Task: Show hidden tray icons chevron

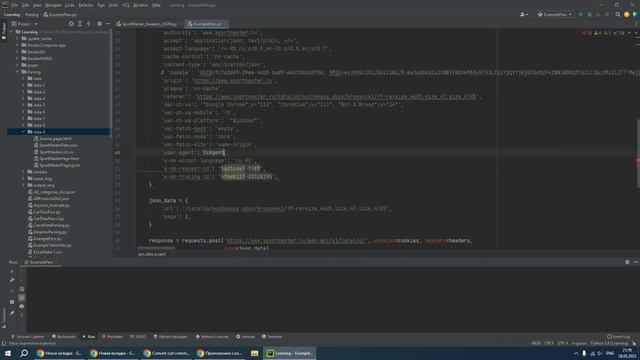Action: [x=576, y=353]
